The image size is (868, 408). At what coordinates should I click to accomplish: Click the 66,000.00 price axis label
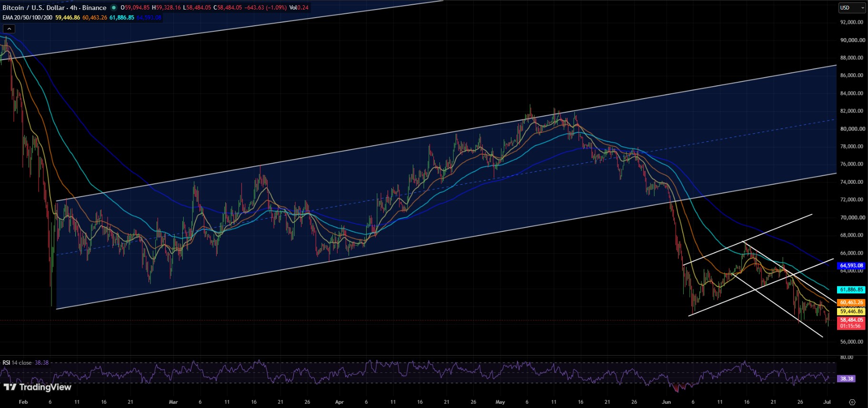point(852,253)
